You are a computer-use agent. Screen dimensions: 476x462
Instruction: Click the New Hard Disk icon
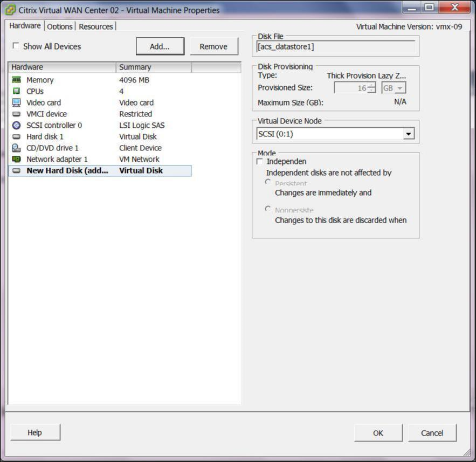(x=16, y=170)
